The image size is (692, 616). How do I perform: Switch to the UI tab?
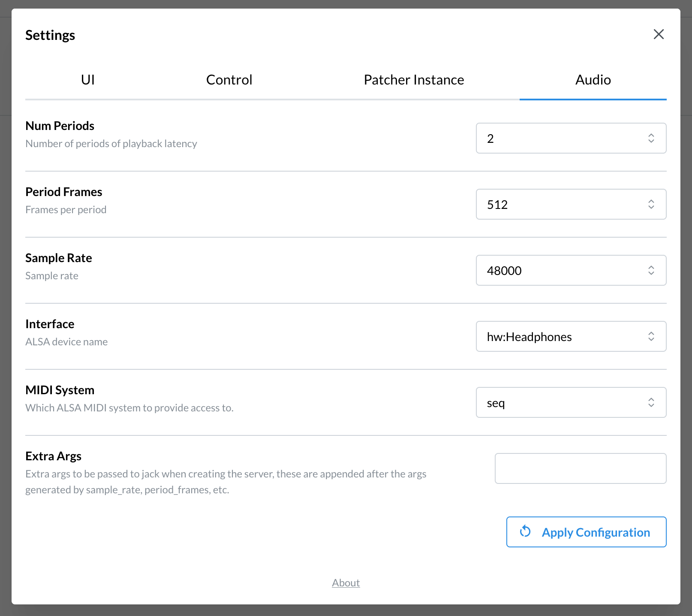(87, 80)
